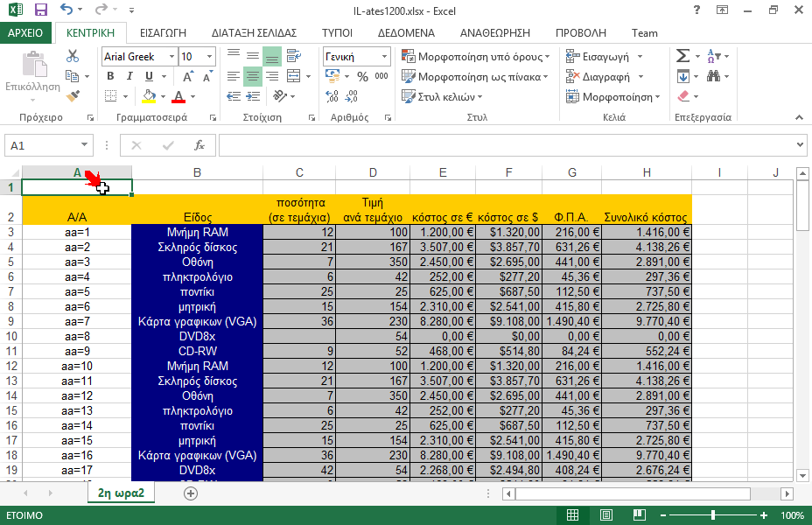
Task: Switch to Page Layout view button
Action: (x=605, y=515)
